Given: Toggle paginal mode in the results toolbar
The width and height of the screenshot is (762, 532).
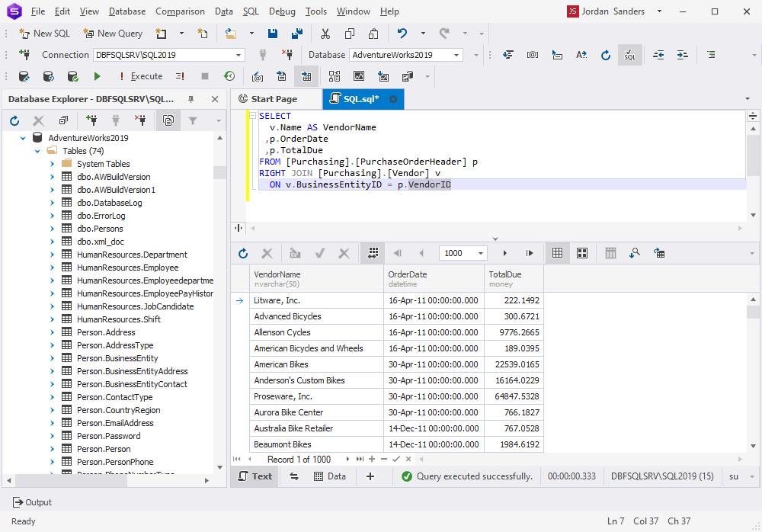Looking at the screenshot, I should click(x=373, y=253).
